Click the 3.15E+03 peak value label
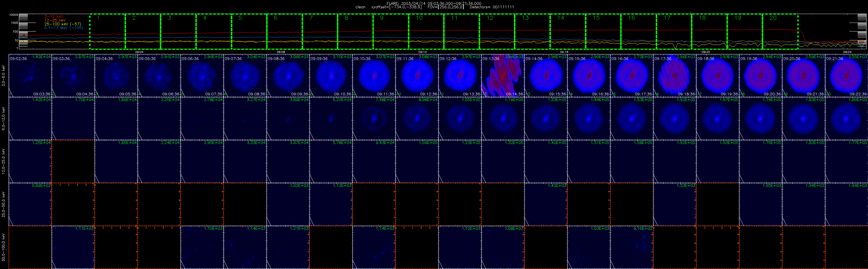868x269 pixels. point(342,57)
